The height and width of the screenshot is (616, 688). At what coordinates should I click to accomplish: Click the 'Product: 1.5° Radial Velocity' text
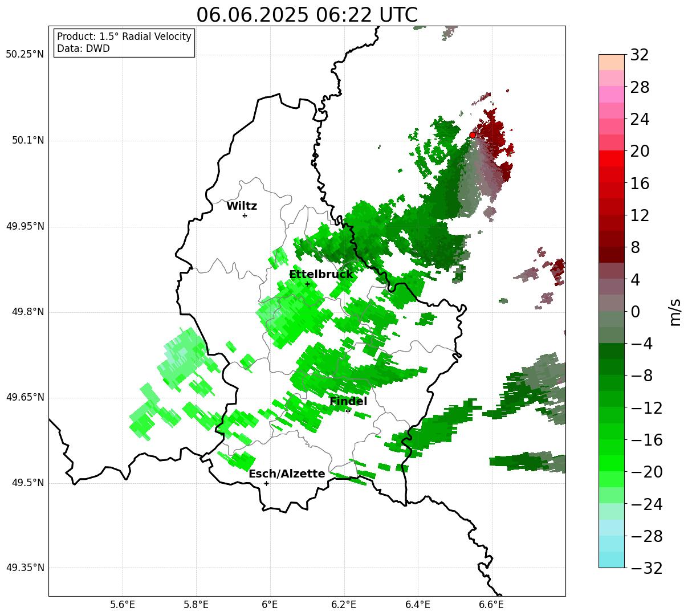124,36
